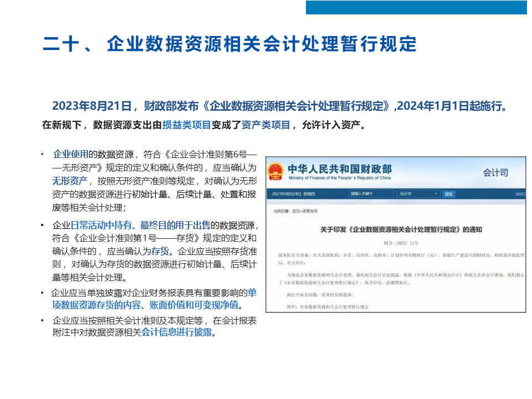Image resolution: width=532 pixels, height=399 pixels.
Task: Click the document number 财会〔2023〕11号
Action: pyautogui.click(x=401, y=243)
